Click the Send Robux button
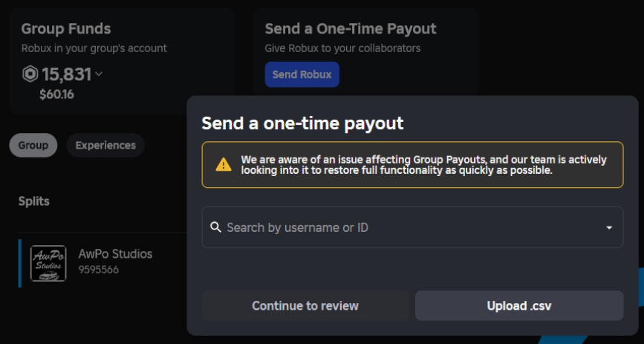 click(x=302, y=74)
